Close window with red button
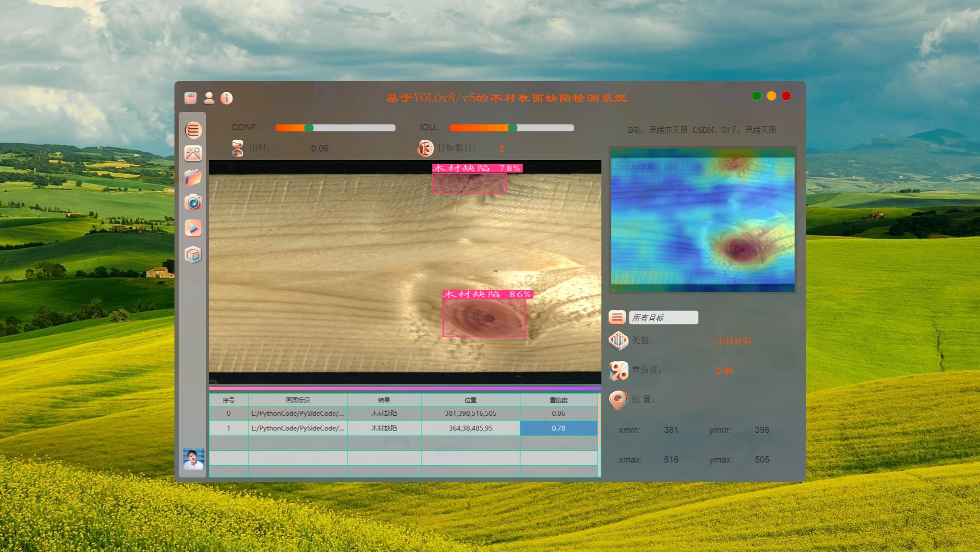980x552 pixels. [787, 96]
